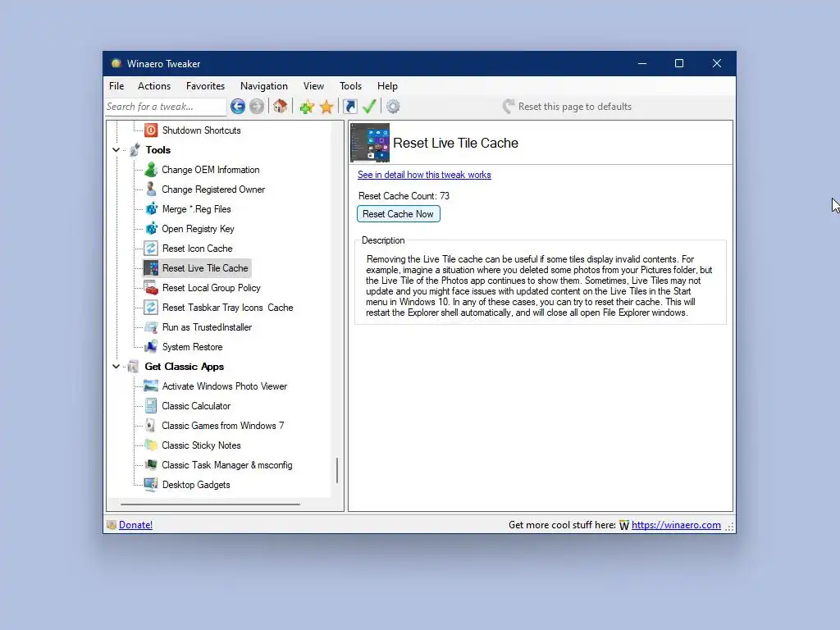Open the Help menu
Screen dimensions: 840x630
click(387, 85)
